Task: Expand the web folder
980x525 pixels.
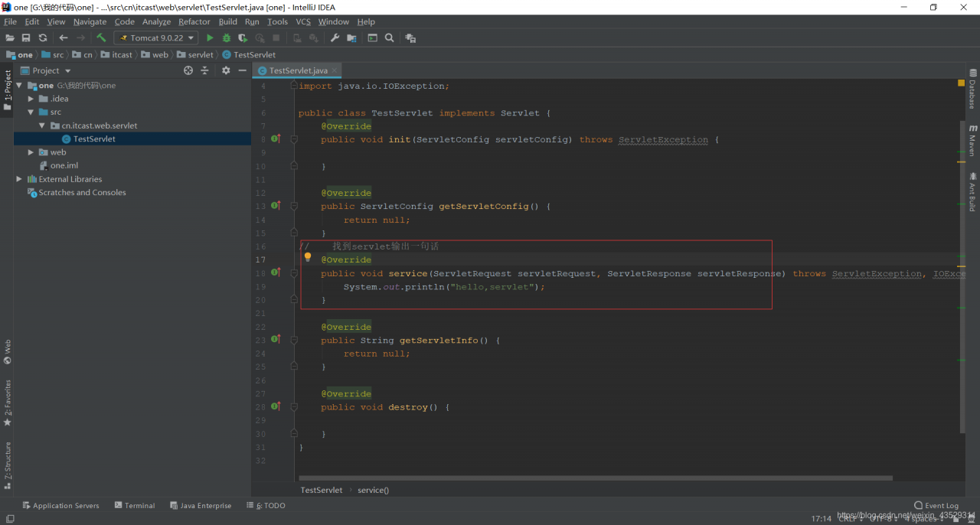Action: (x=31, y=152)
